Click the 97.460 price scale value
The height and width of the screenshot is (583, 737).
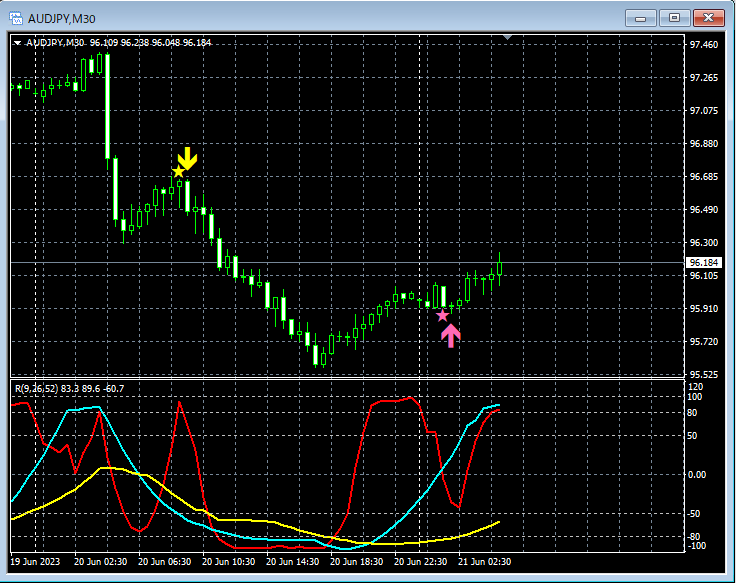click(x=704, y=45)
